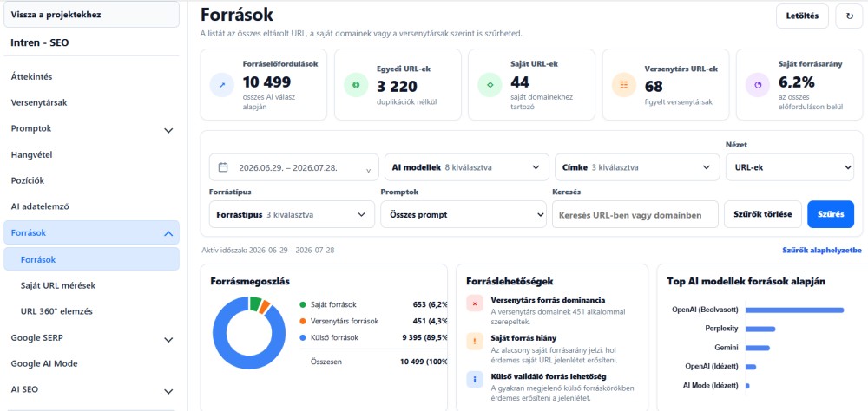Click the calendar icon in date range field
Image resolution: width=868 pixels, height=411 pixels.
224,167
